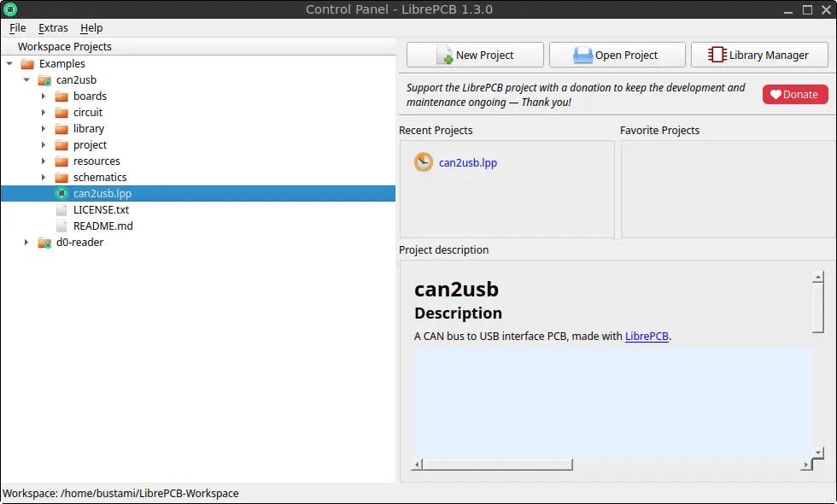The width and height of the screenshot is (837, 504).
Task: Click the schematics folder icon
Action: (61, 178)
